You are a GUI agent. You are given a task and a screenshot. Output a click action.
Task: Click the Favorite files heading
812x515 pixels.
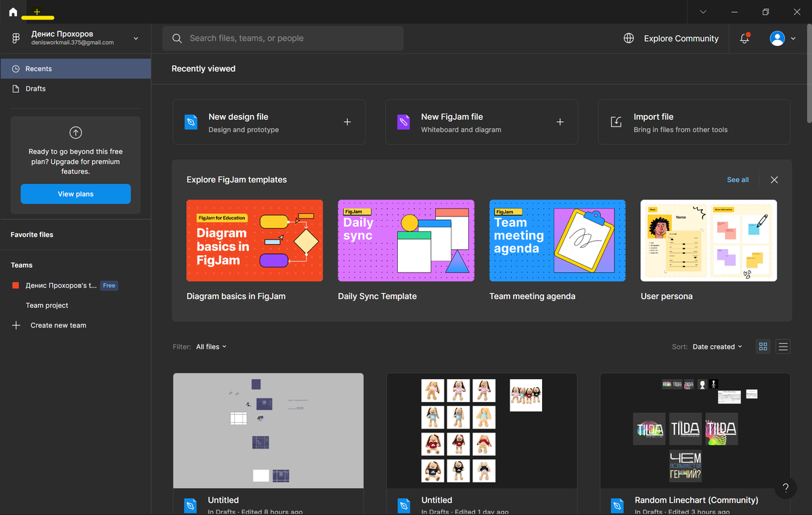[x=32, y=235]
